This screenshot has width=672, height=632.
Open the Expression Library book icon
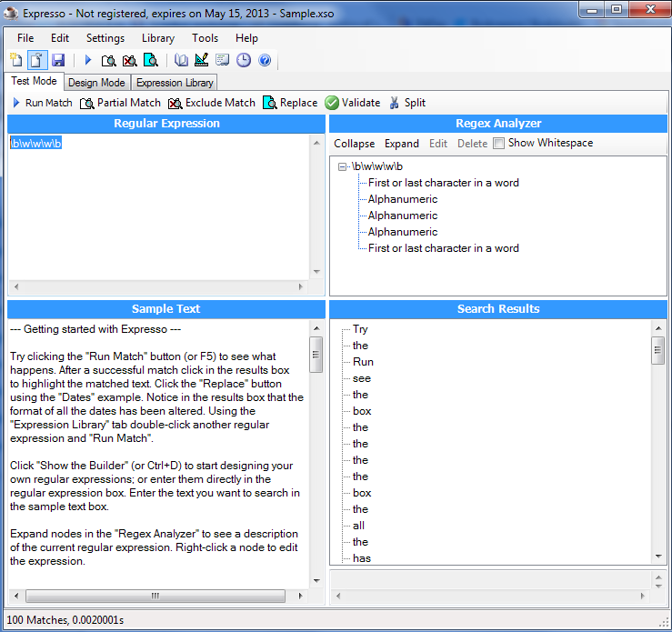coord(182,60)
